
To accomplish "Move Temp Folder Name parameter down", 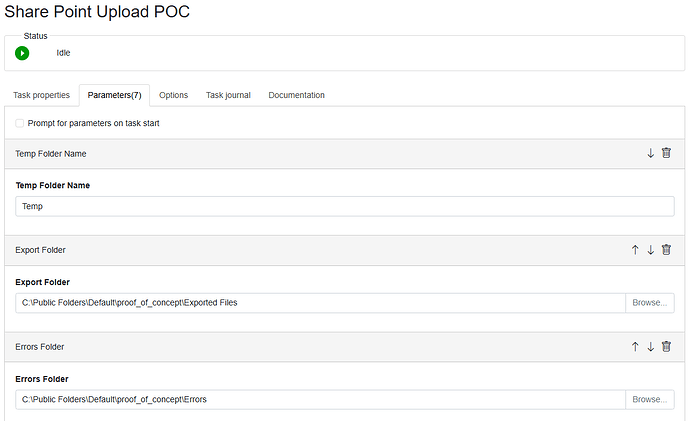I will coord(650,153).
